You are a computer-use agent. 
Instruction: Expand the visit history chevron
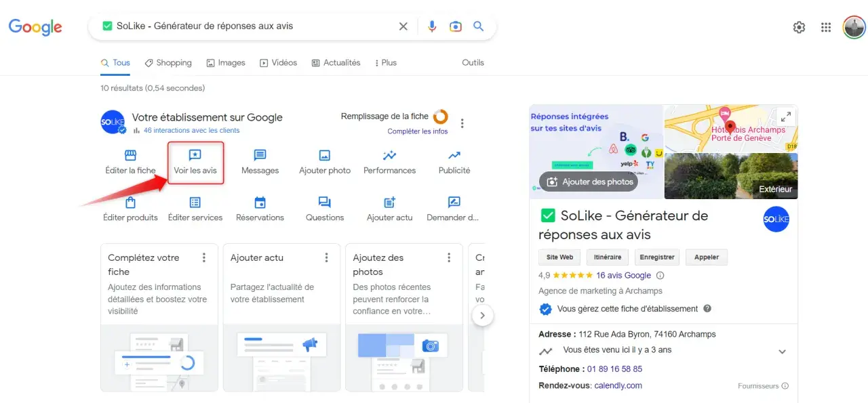click(x=782, y=352)
